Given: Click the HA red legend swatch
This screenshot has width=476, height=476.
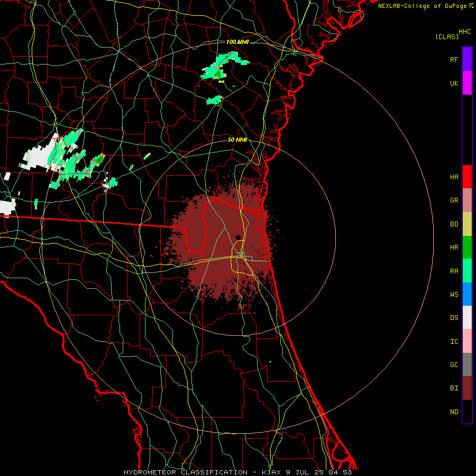Looking at the screenshot, I should point(467,177).
